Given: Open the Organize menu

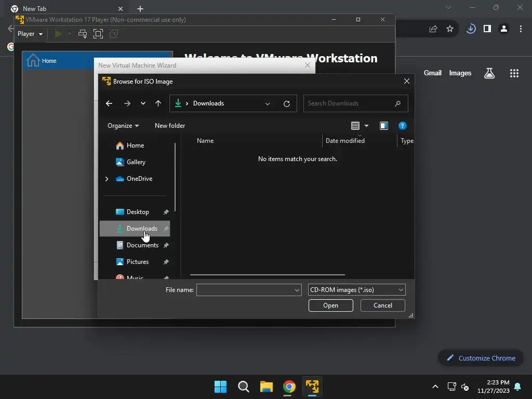Looking at the screenshot, I should (123, 126).
